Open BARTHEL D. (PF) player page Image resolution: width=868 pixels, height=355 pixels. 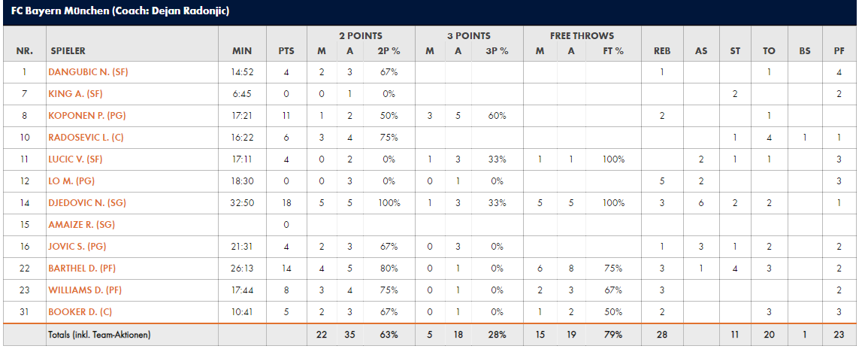point(82,268)
